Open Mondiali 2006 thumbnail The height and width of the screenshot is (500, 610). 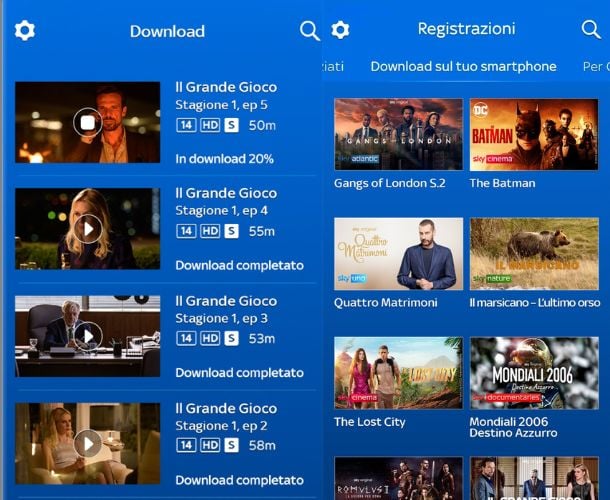pyautogui.click(x=534, y=373)
